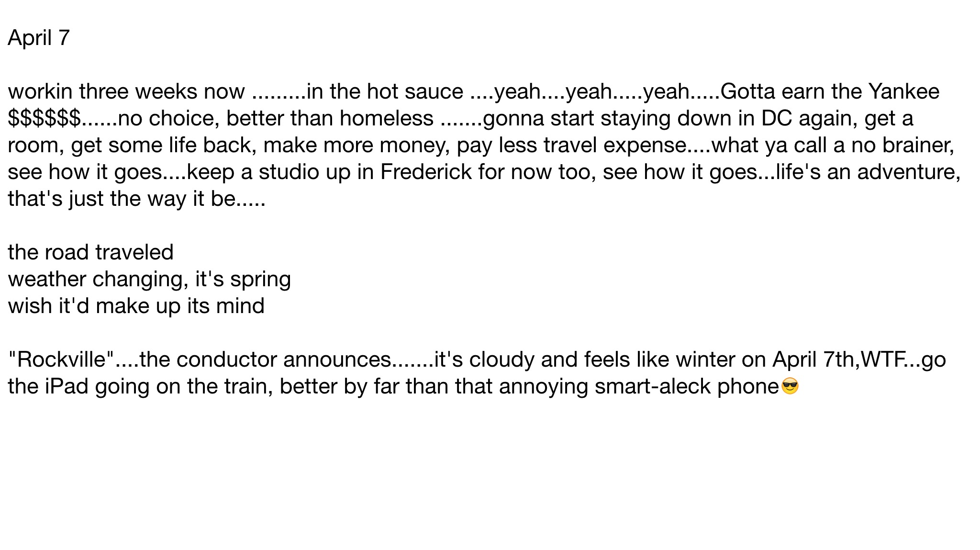Viewport: 980px width, 550px height.
Task: Click the line "wish it'd make up its mind"
Action: (x=136, y=306)
